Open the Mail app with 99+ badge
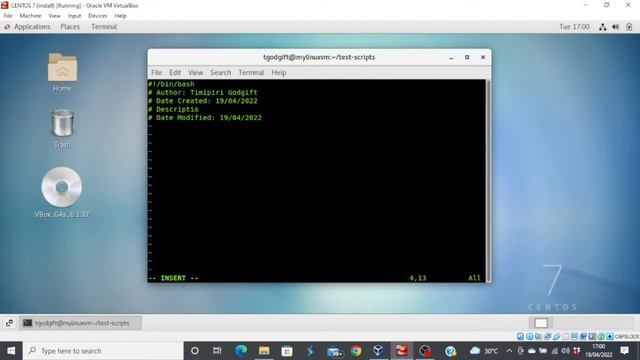The width and height of the screenshot is (640, 360). (x=334, y=351)
